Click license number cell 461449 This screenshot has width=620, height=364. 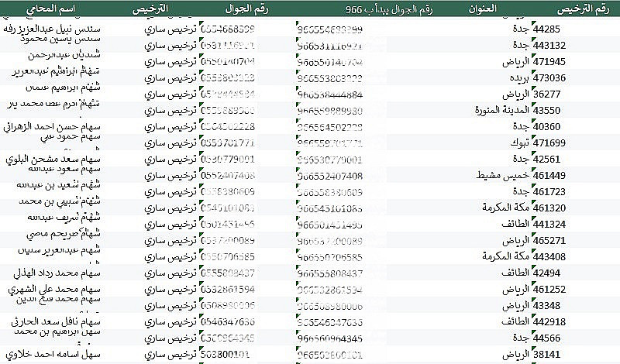click(549, 176)
